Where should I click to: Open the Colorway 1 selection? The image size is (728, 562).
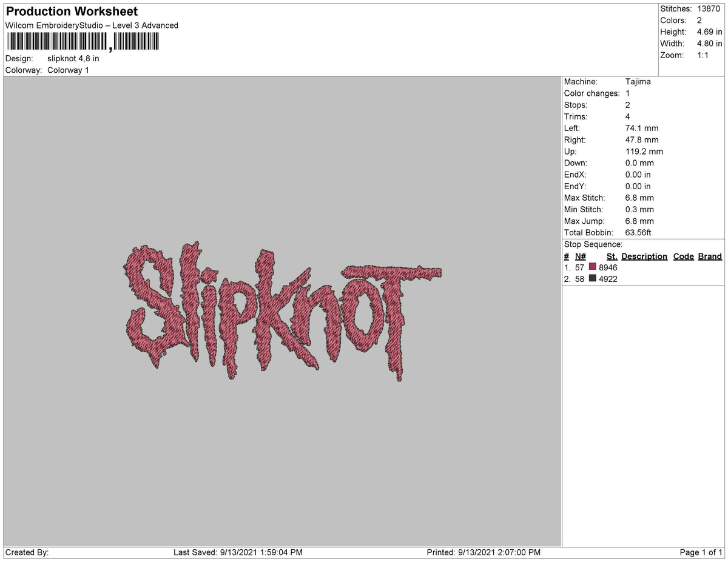tap(69, 70)
